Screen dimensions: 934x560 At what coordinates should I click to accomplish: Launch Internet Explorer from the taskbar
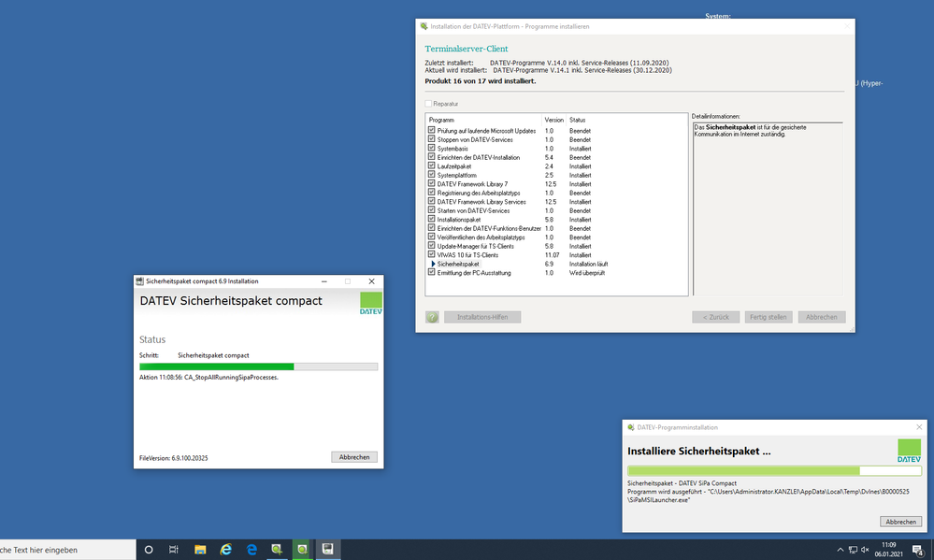225,550
